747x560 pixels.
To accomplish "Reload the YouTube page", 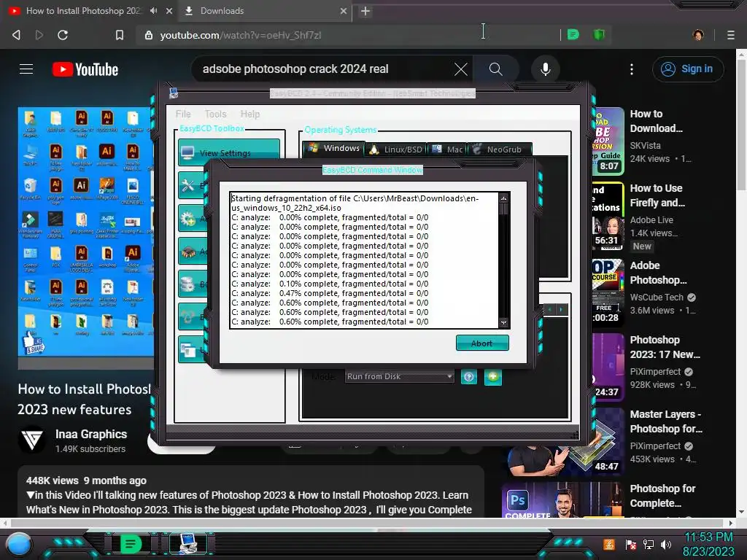I will point(63,35).
